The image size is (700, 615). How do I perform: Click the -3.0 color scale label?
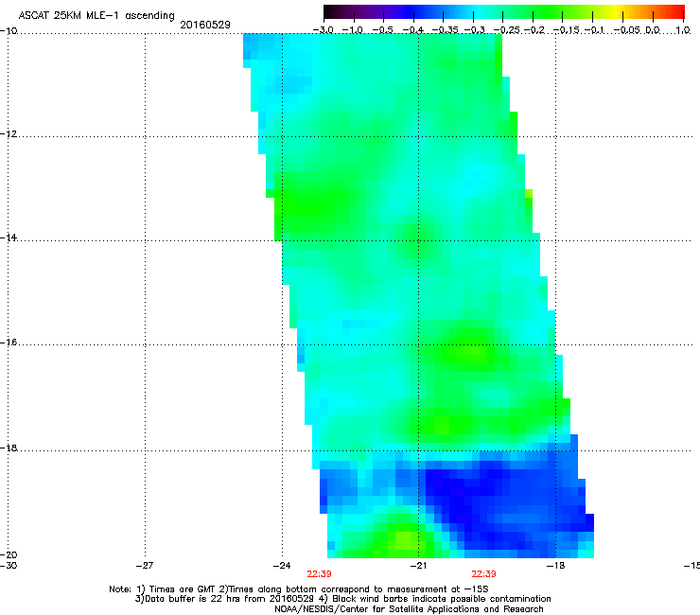(324, 30)
